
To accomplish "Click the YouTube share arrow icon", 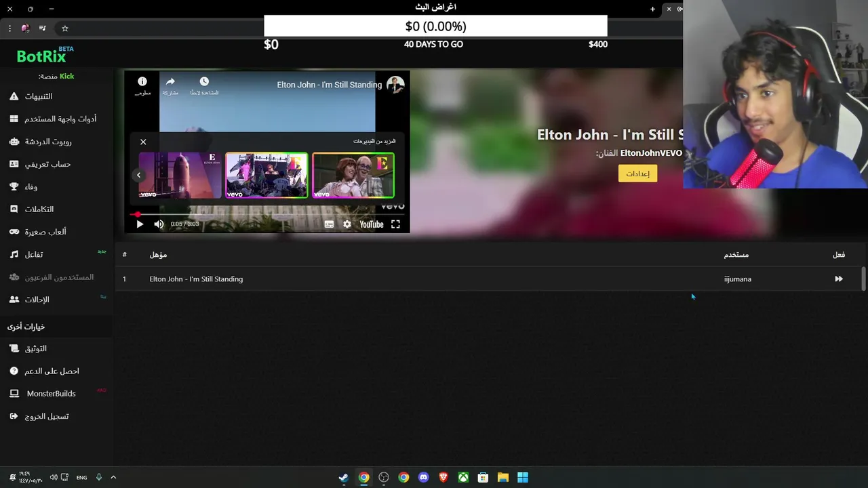I will [170, 81].
